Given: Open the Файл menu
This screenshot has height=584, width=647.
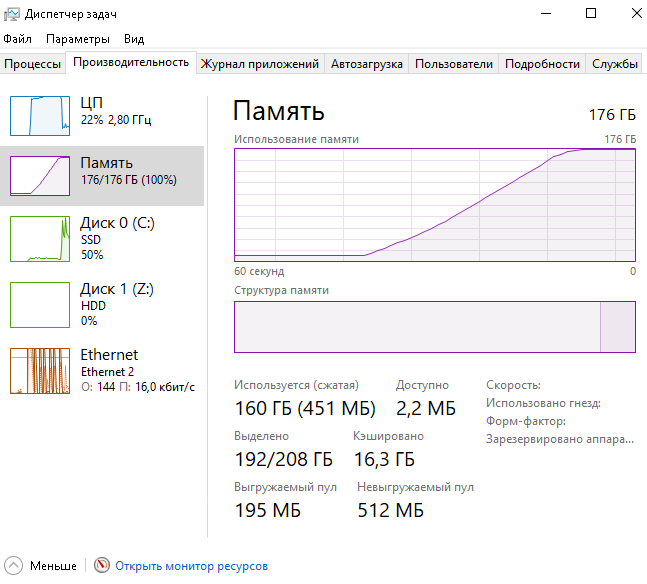Looking at the screenshot, I should [18, 39].
